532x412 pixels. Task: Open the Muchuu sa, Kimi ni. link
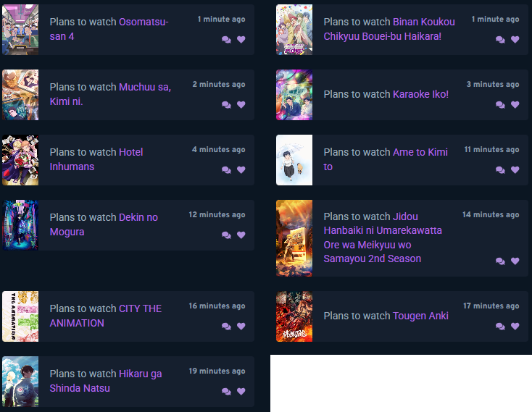[110, 94]
